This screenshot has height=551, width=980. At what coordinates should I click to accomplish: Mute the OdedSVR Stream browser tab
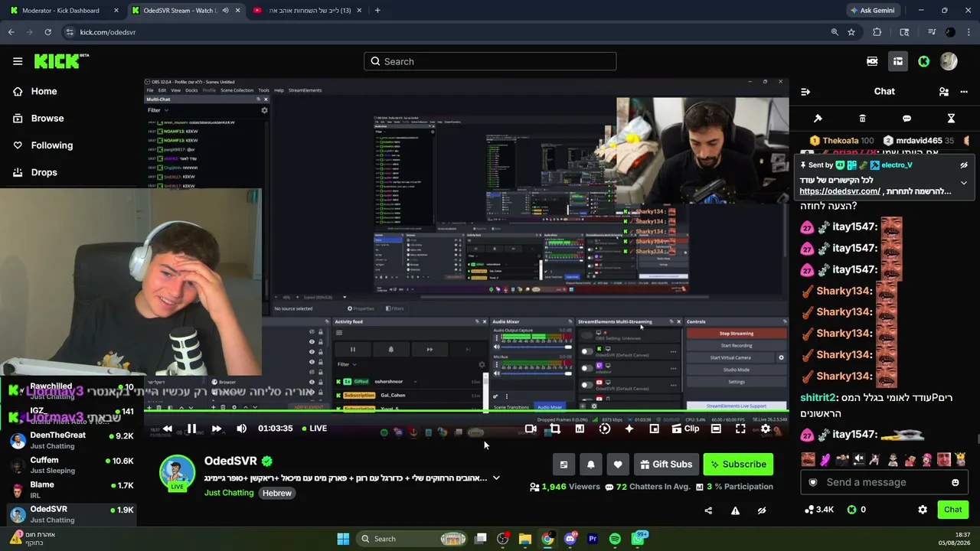coord(225,11)
